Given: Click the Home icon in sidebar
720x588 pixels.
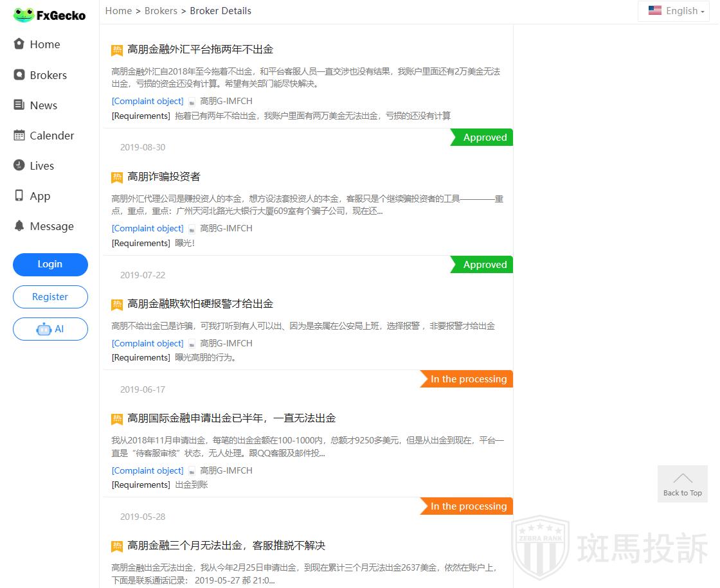Looking at the screenshot, I should tap(19, 44).
